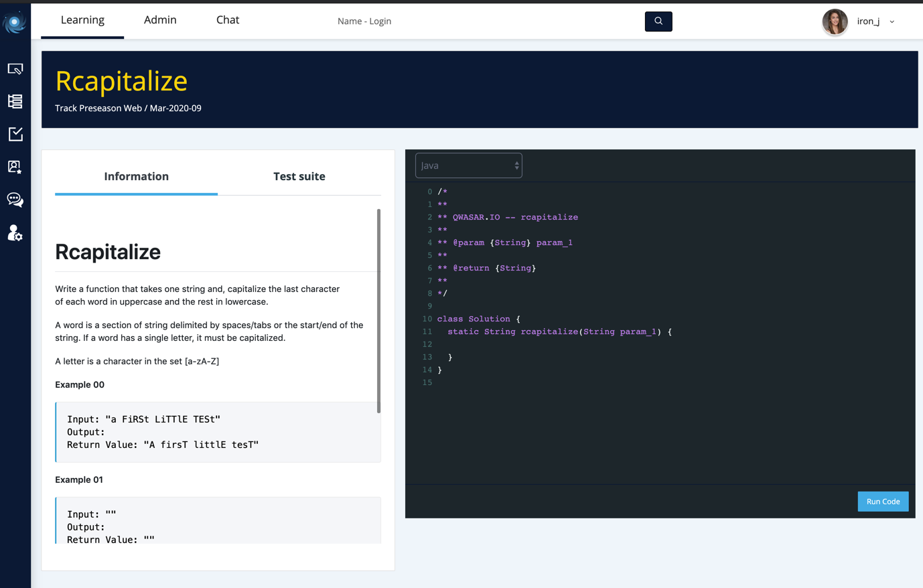Click the Qwasar logo in the top corner

(x=15, y=21)
